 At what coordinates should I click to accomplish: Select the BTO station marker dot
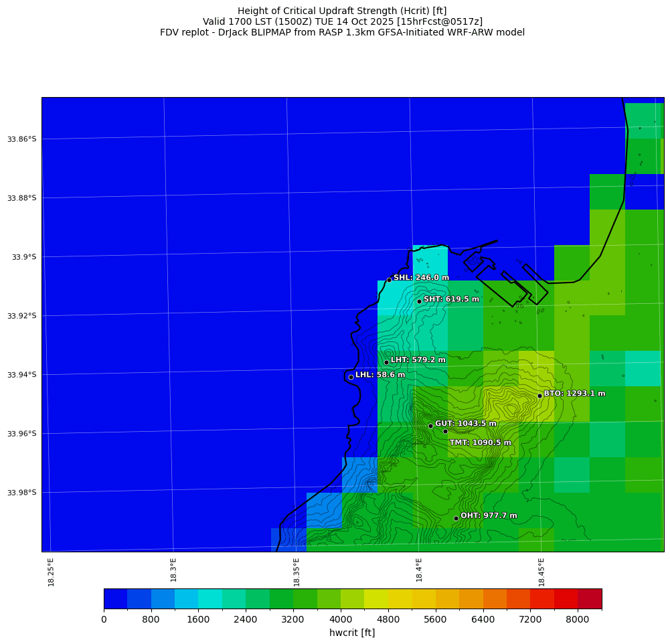tap(539, 396)
